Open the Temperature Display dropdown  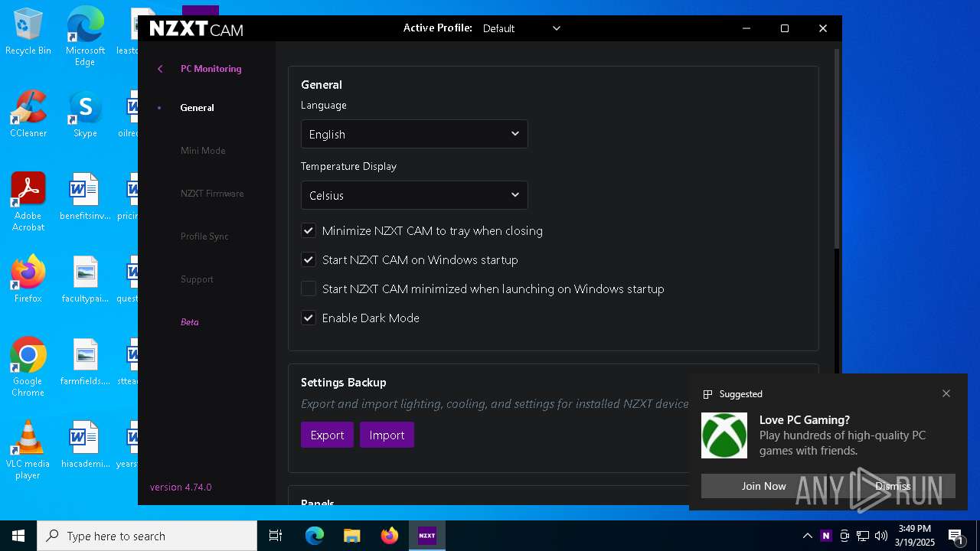(414, 195)
